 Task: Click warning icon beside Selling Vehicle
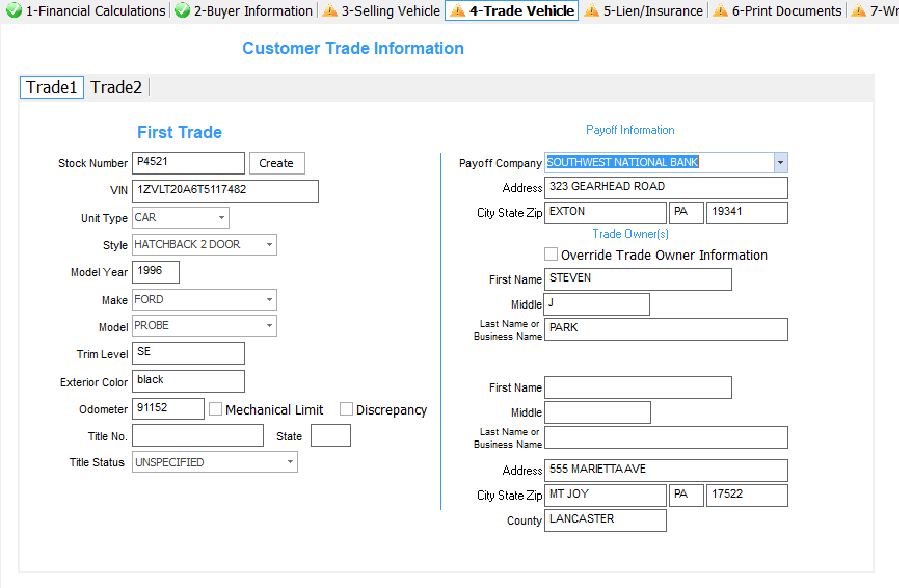(x=330, y=11)
